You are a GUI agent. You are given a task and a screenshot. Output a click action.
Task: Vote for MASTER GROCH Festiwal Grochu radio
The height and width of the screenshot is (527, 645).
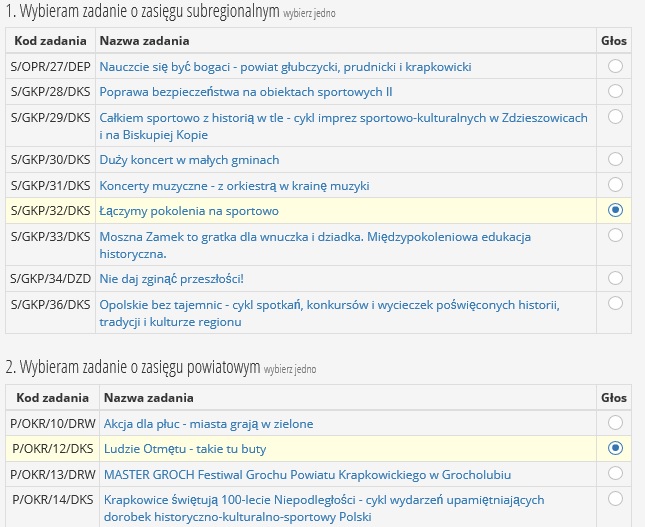coord(615,473)
